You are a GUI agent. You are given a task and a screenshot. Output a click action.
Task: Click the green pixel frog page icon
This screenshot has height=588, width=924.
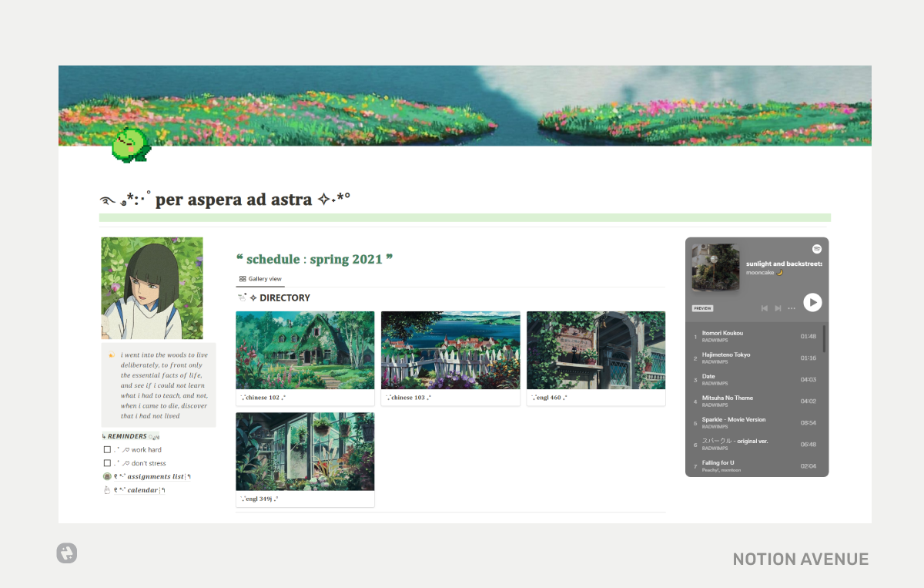[x=131, y=145]
